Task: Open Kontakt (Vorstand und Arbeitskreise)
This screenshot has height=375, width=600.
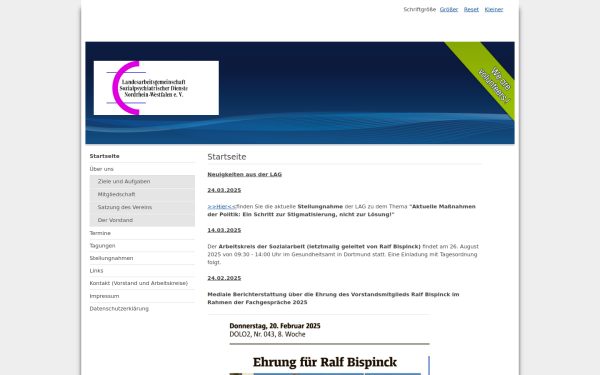Action: 139,283
